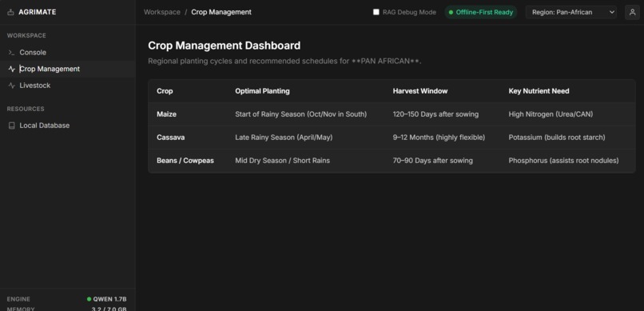This screenshot has height=311, width=644.
Task: Click '120–150 Days after sowing' cell
Action: [435, 114]
